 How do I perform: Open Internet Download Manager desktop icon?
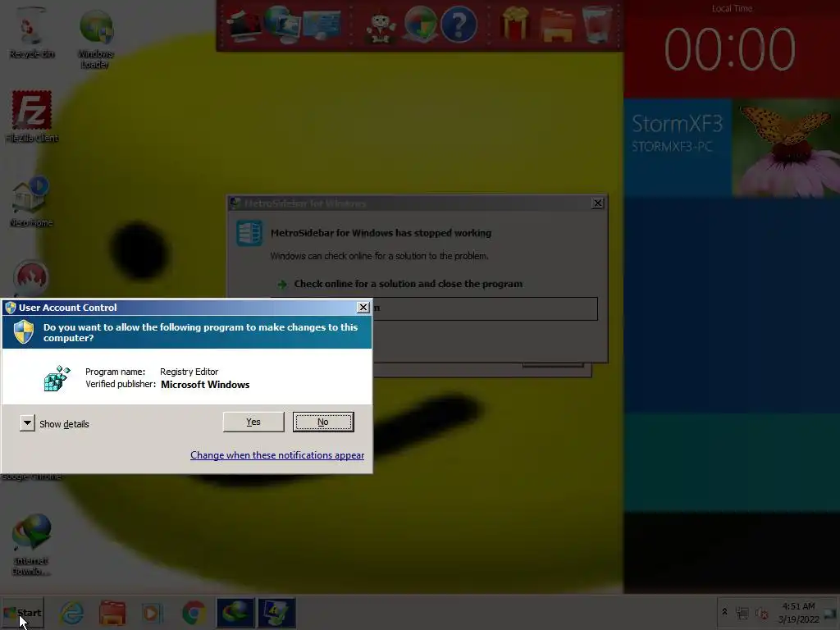click(31, 545)
